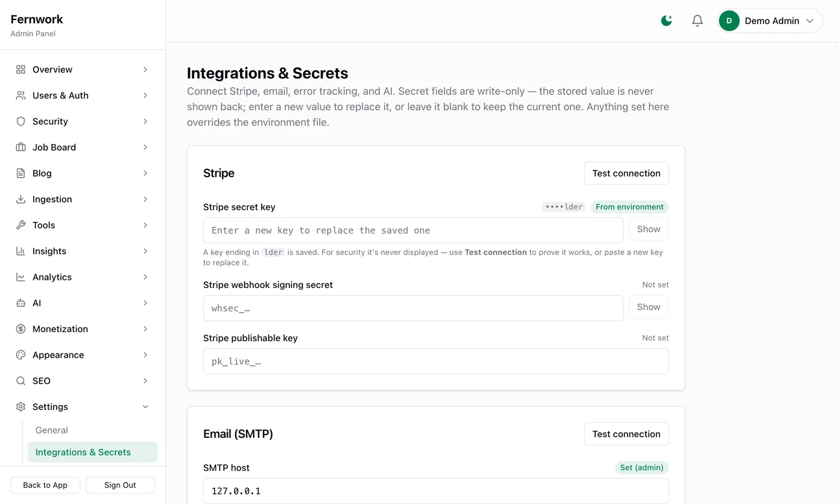Expand the Security section chevron

pos(145,121)
